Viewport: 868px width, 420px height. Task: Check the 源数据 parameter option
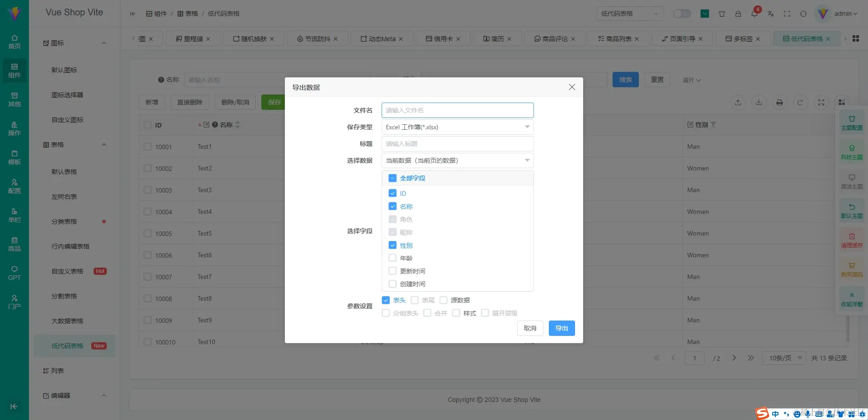coord(443,300)
